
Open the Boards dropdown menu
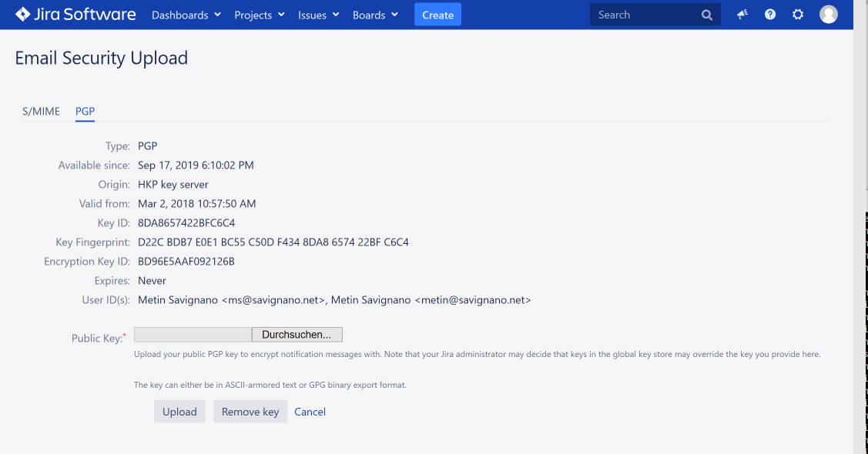click(x=375, y=15)
